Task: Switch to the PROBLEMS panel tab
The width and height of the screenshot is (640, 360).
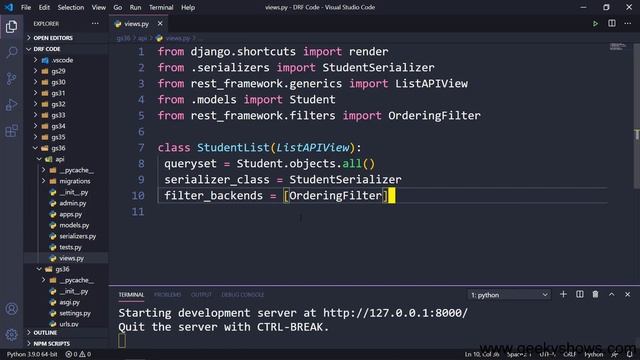Action: (x=167, y=294)
